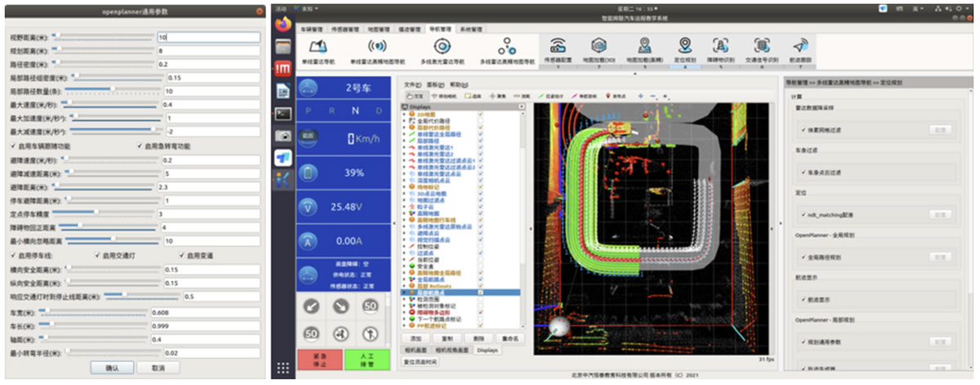The image size is (980, 385).
Task: Click the positioning planning step icon
Action: point(684,47)
